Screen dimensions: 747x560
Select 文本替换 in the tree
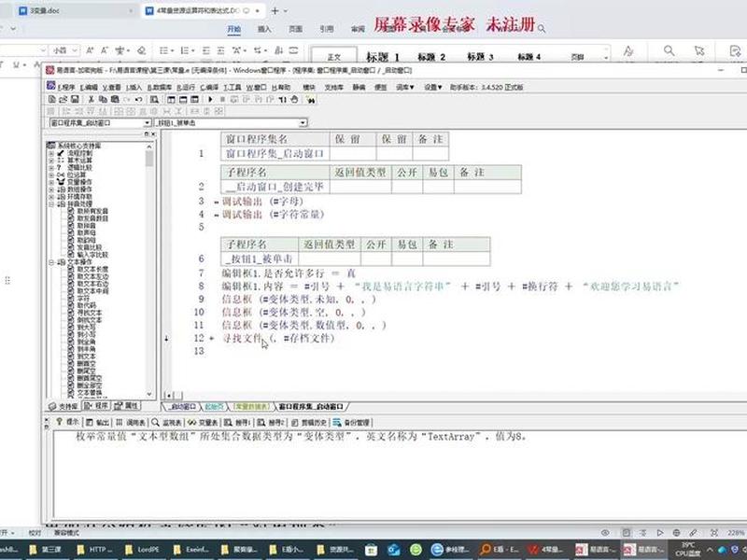tap(89, 393)
